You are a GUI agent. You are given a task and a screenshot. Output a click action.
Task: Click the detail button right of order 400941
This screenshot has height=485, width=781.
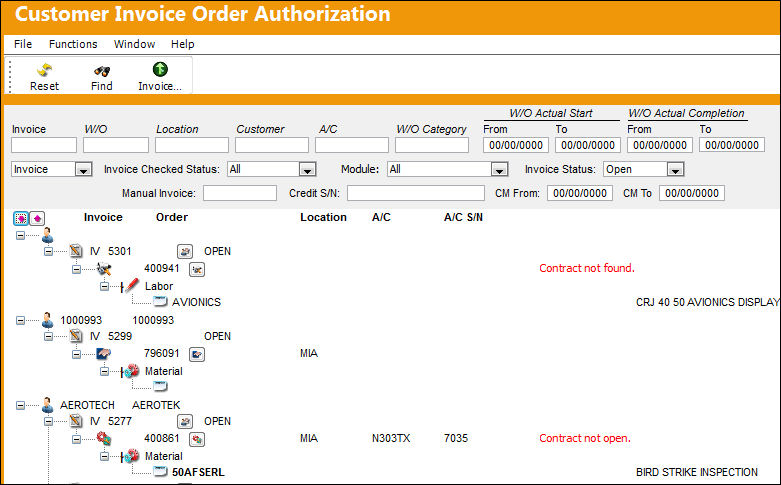197,269
